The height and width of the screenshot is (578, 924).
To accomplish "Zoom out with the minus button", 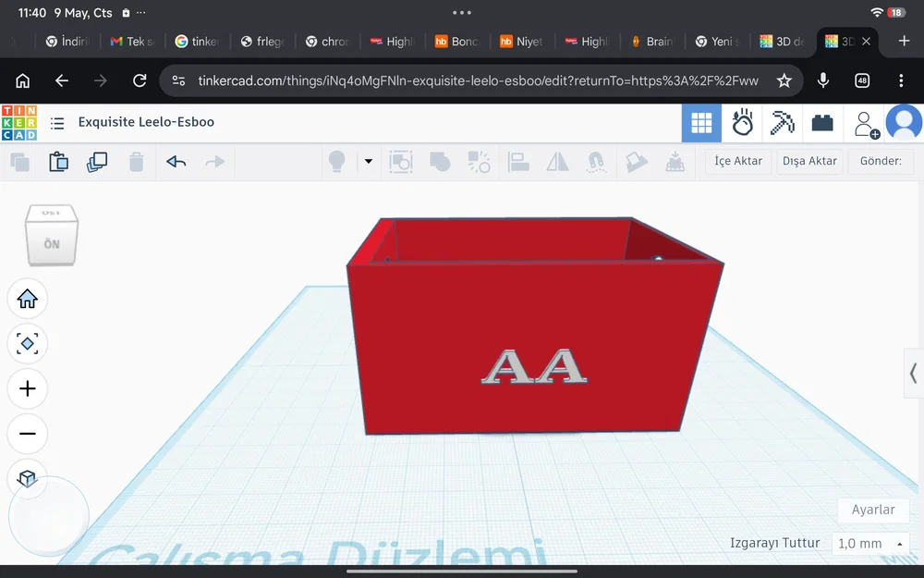I will point(27,434).
